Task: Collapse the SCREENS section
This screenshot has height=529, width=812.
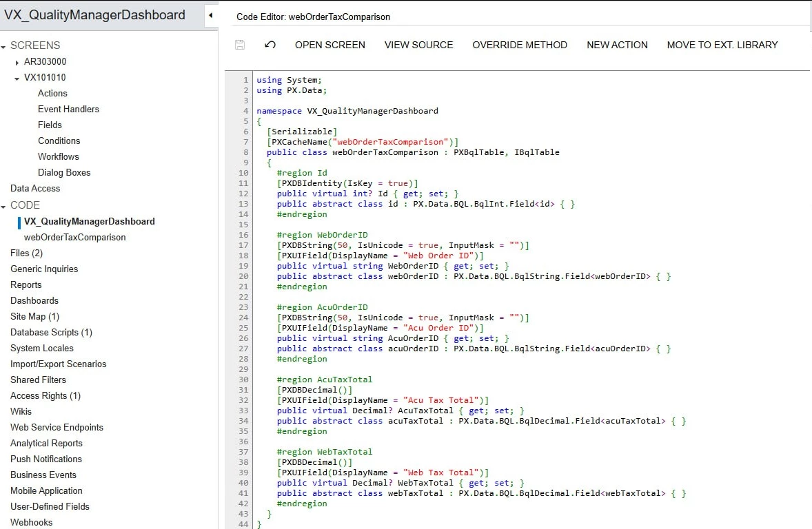Action: pyautogui.click(x=6, y=45)
